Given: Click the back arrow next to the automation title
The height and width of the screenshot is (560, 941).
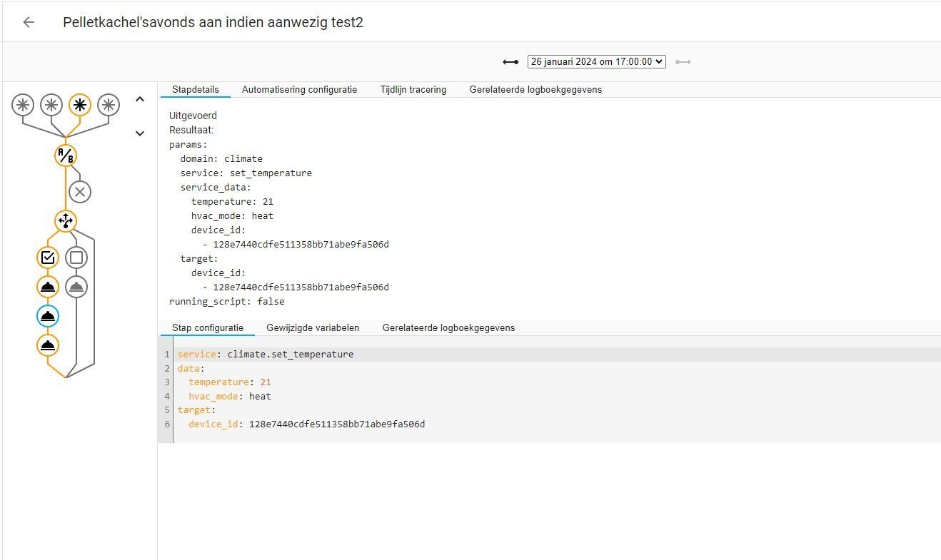Looking at the screenshot, I should (x=28, y=22).
